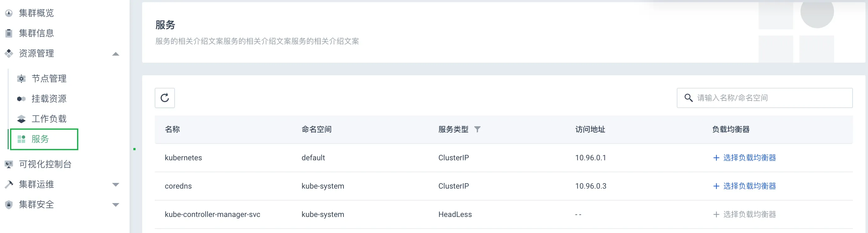This screenshot has height=233, width=868.
Task: Click plus icon in coredns row
Action: pyautogui.click(x=716, y=186)
